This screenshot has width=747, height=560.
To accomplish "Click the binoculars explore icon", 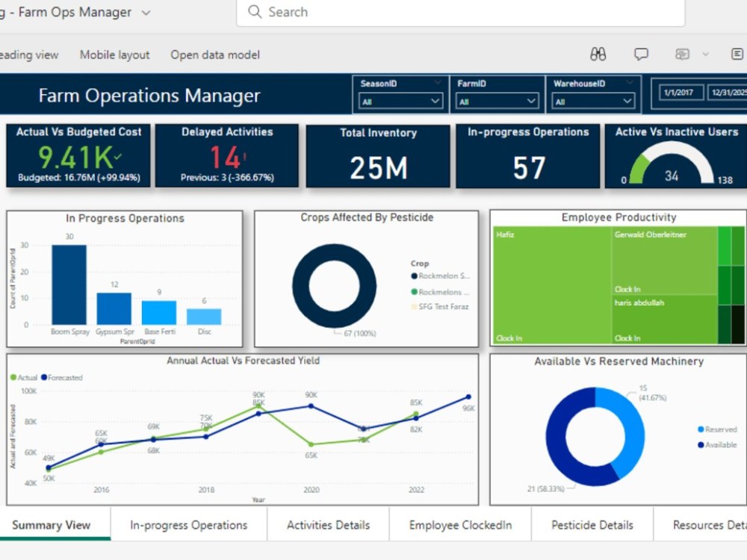I will (x=598, y=55).
